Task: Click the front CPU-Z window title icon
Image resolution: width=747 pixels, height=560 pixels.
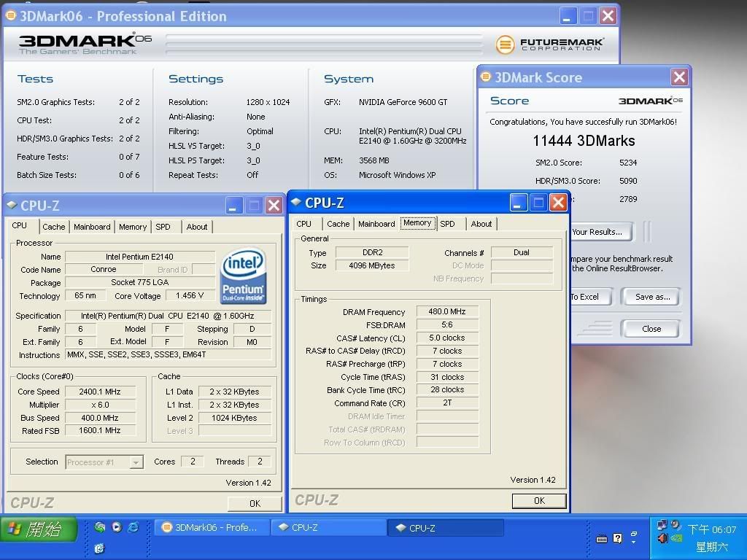Action: coord(296,202)
